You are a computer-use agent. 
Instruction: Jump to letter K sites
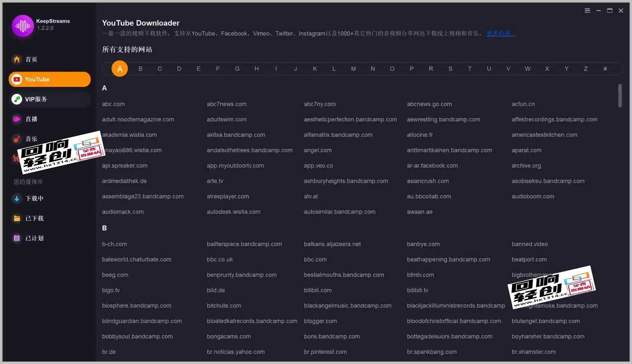315,69
